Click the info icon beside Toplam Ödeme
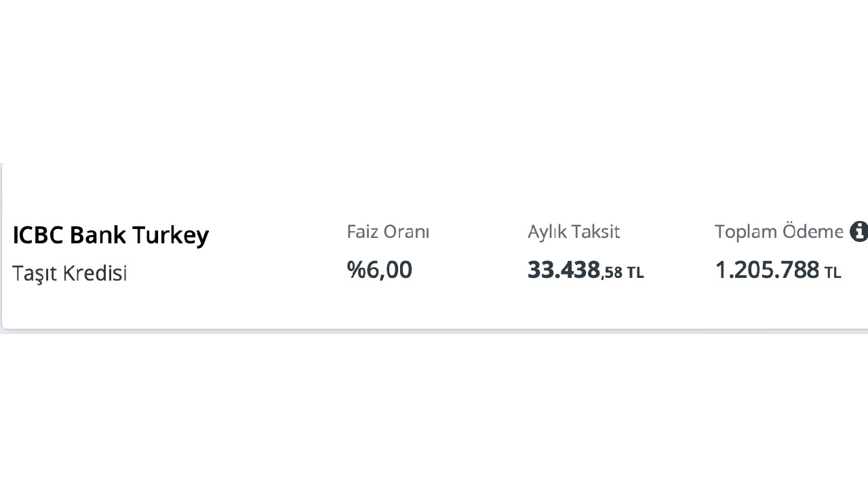The width and height of the screenshot is (868, 488). (859, 231)
